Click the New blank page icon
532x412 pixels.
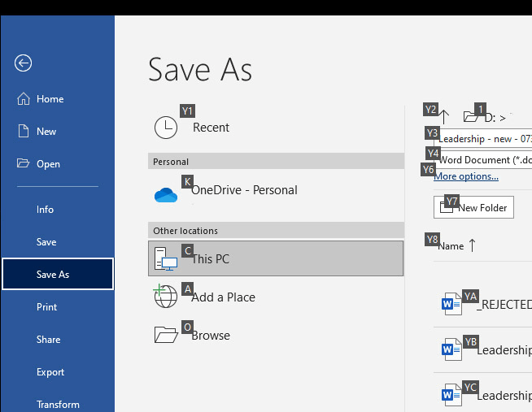pos(24,131)
